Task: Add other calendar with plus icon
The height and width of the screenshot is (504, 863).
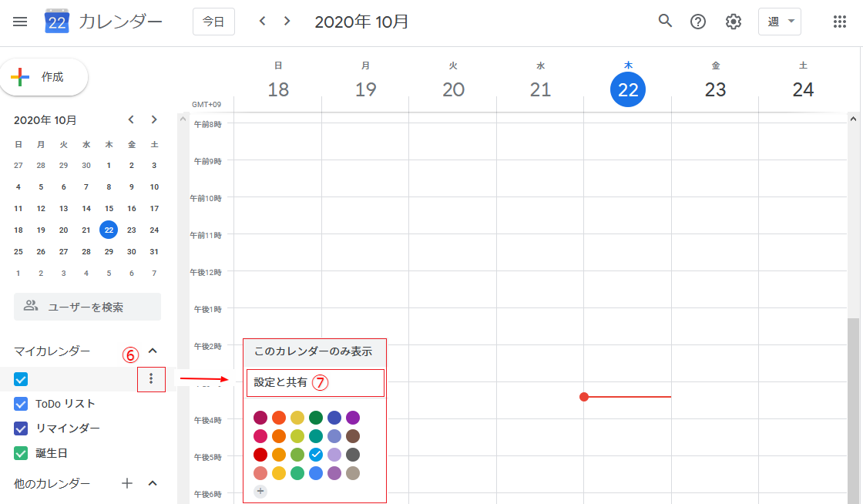Action: coord(128,483)
